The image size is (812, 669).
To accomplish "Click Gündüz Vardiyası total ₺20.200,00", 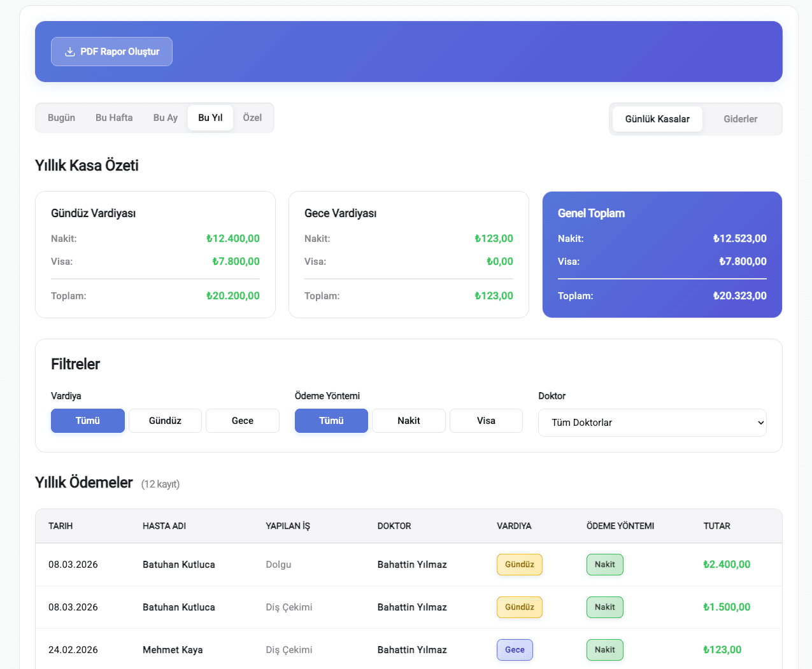I will pos(233,296).
